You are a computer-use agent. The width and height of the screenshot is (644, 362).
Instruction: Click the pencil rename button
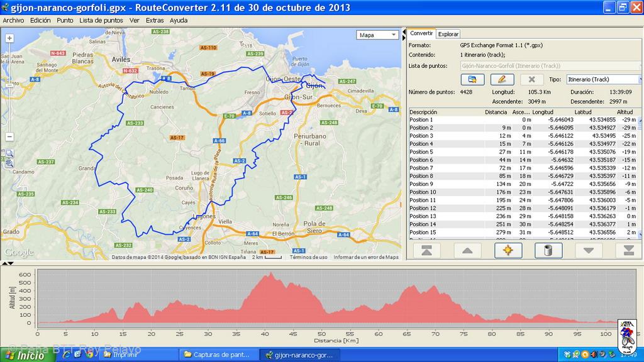point(502,79)
